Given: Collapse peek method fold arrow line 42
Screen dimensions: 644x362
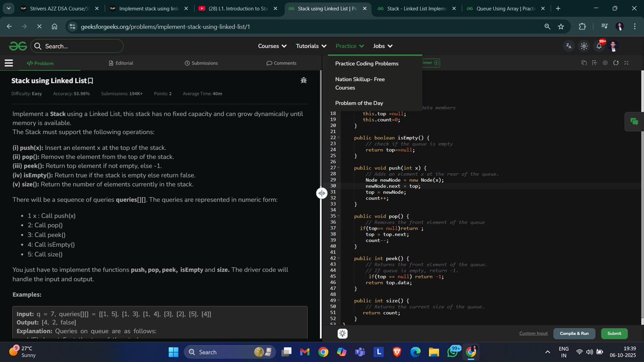Looking at the screenshot, I should [x=339, y=258].
